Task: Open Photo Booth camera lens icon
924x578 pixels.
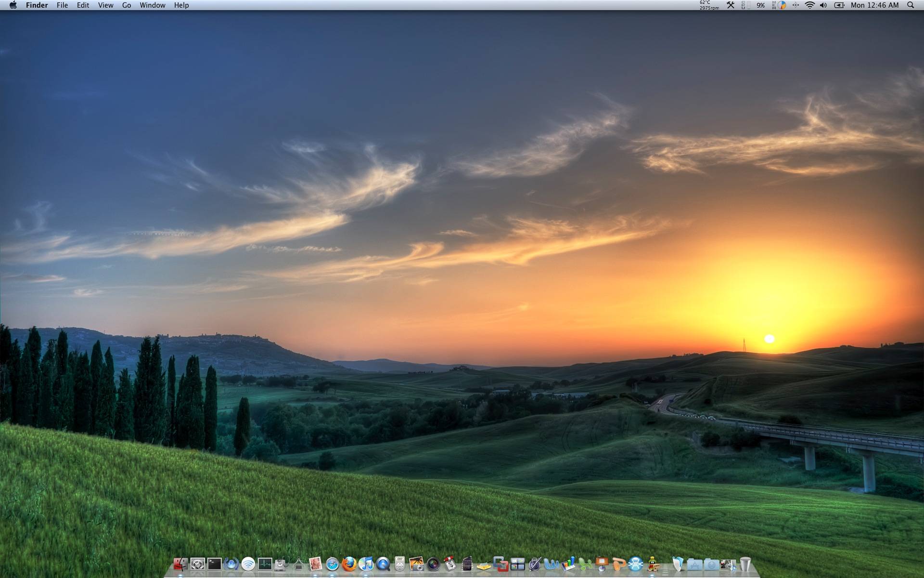Action: click(433, 564)
